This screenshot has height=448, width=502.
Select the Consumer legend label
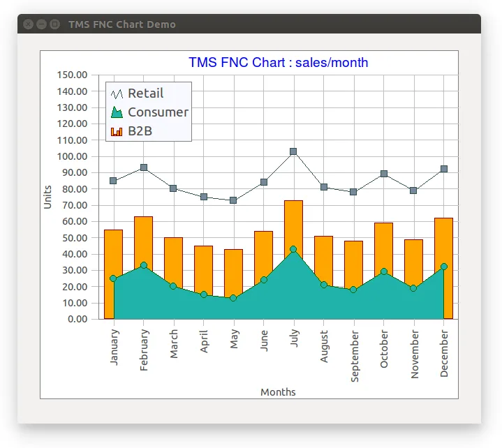(x=158, y=112)
